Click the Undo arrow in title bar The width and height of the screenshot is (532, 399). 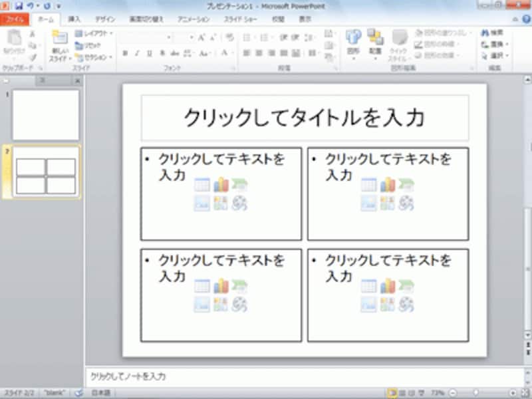tap(31, 6)
